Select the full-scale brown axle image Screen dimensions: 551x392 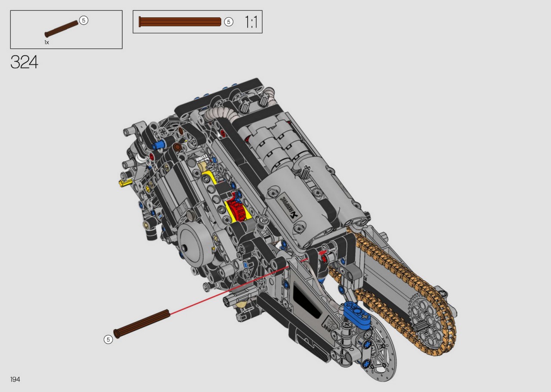tap(180, 22)
